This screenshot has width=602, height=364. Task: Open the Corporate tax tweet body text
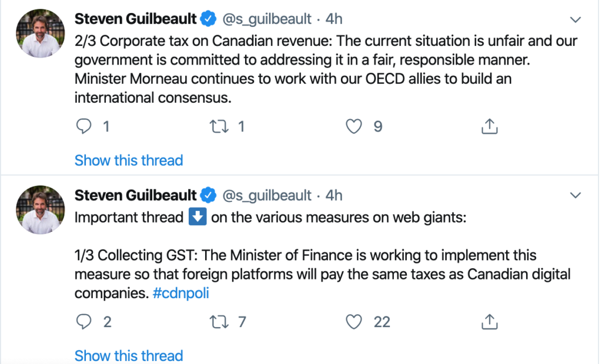pyautogui.click(x=326, y=69)
